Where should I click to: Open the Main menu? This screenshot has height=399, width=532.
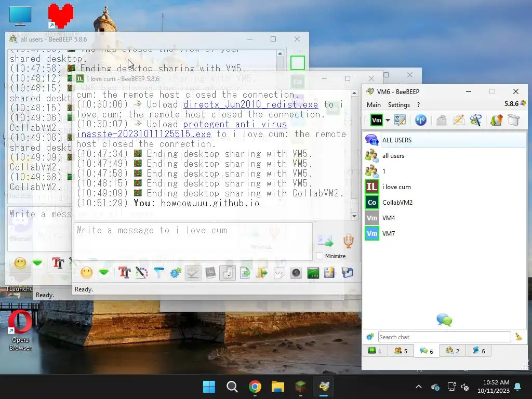click(x=374, y=105)
